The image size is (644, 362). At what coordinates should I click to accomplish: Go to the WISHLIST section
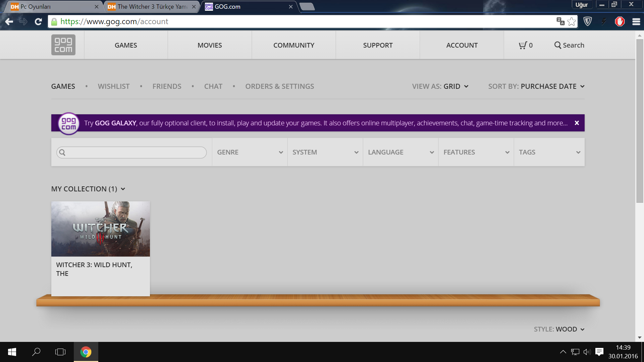(114, 86)
